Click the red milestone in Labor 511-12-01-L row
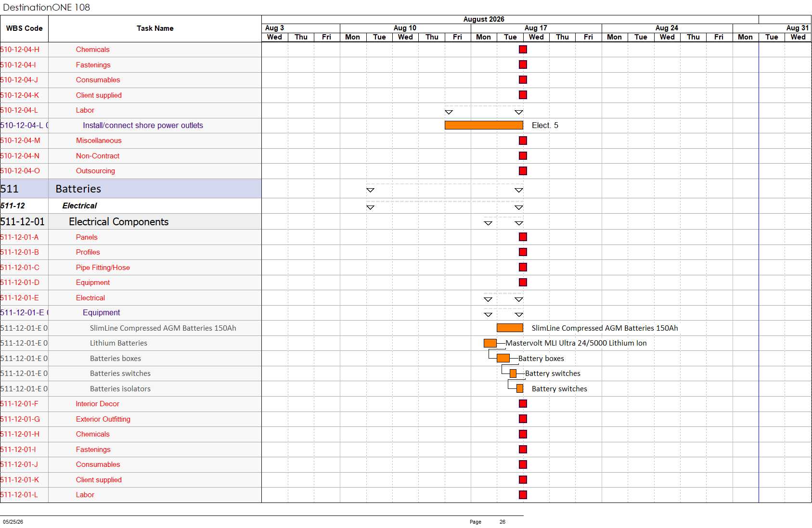 point(523,495)
